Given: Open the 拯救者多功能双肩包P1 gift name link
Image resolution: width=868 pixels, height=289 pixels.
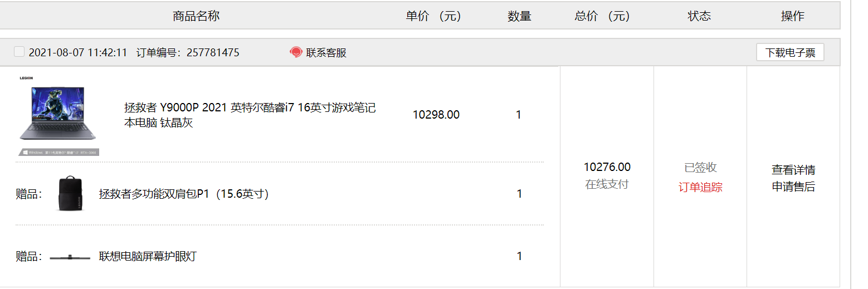Looking at the screenshot, I should [184, 194].
